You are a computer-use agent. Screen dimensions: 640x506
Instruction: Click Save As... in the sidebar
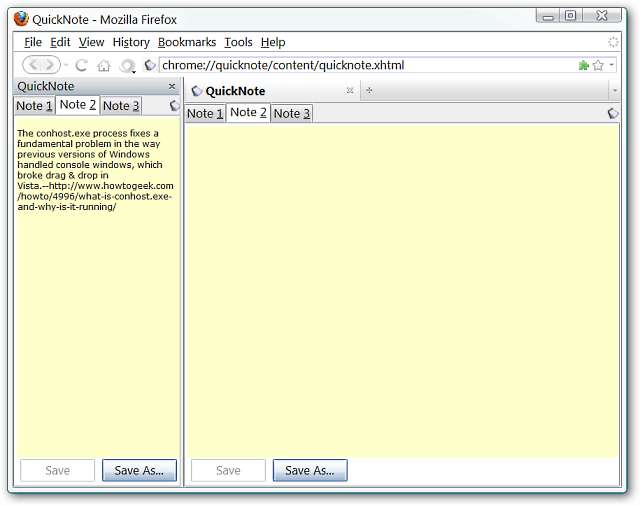pos(139,470)
